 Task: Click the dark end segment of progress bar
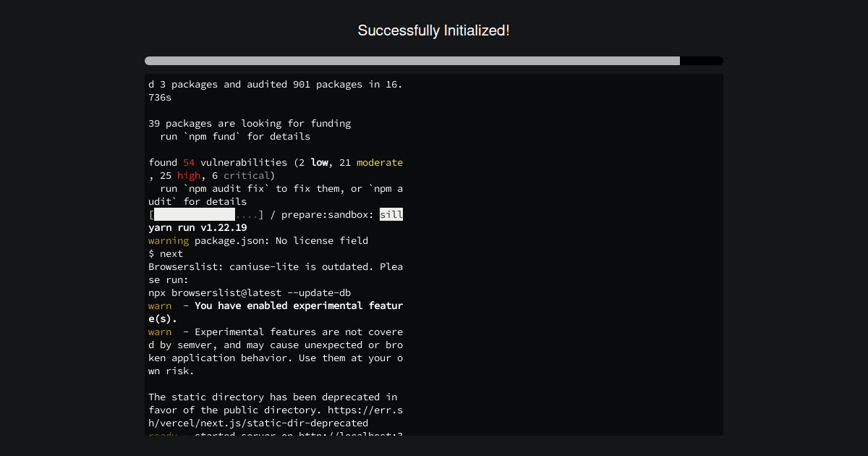[702, 61]
